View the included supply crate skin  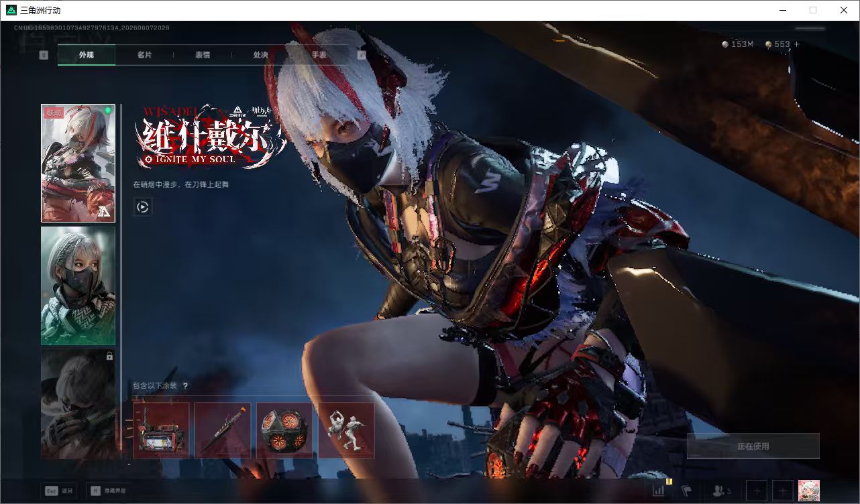pos(161,430)
